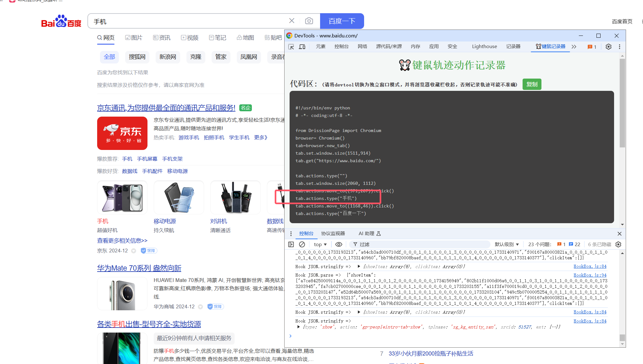Open the 查看更多相关信息>> link
The width and height of the screenshot is (643, 364).
coord(122,240)
